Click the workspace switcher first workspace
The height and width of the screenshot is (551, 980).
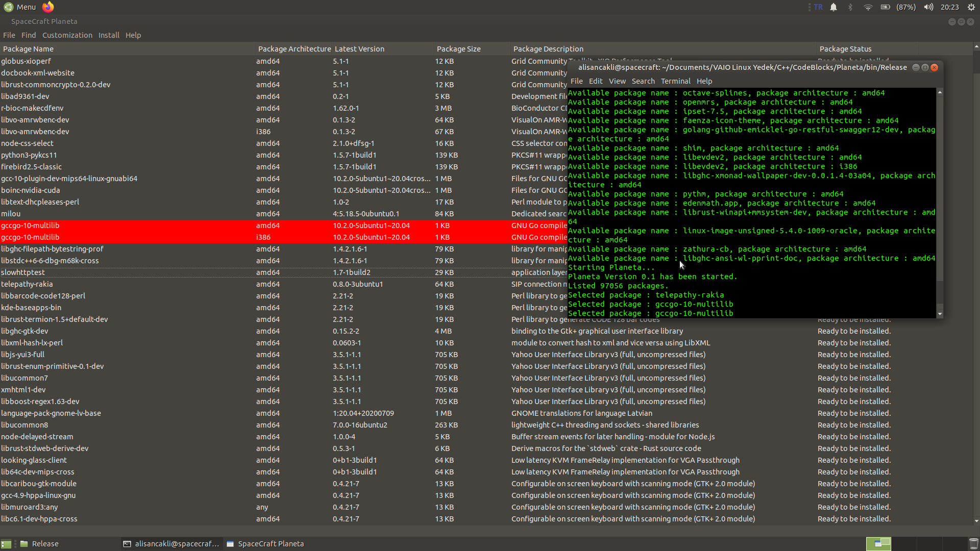pos(878,544)
